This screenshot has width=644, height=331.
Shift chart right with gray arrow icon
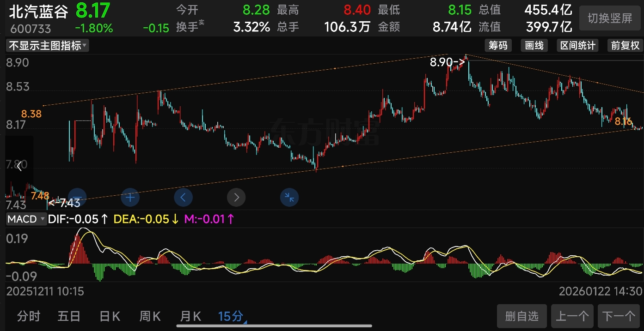(236, 198)
